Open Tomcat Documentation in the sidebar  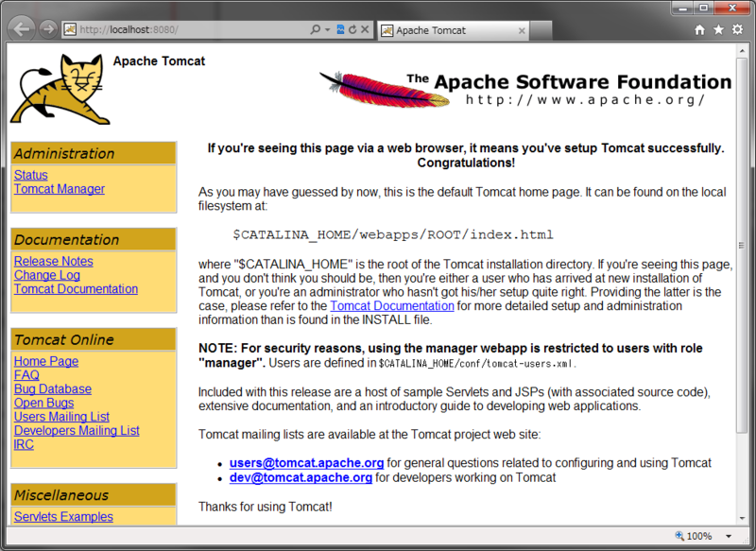[76, 289]
